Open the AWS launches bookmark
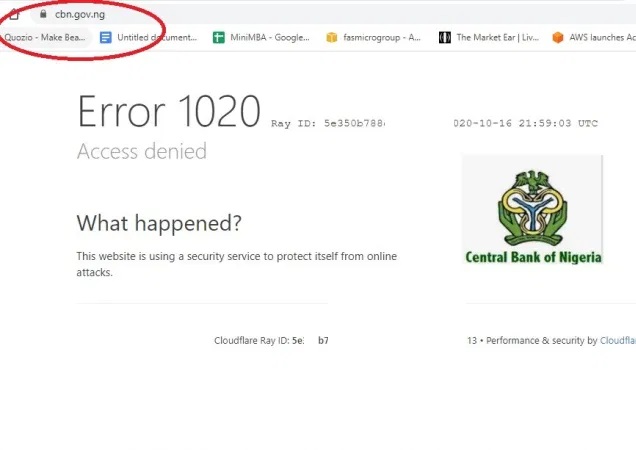This screenshot has height=450, width=636. pyautogui.click(x=593, y=37)
